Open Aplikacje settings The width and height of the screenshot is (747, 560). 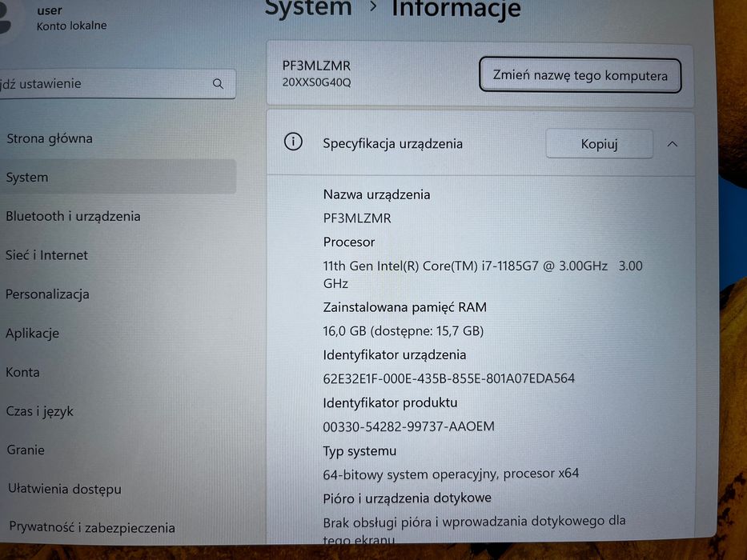pos(32,334)
